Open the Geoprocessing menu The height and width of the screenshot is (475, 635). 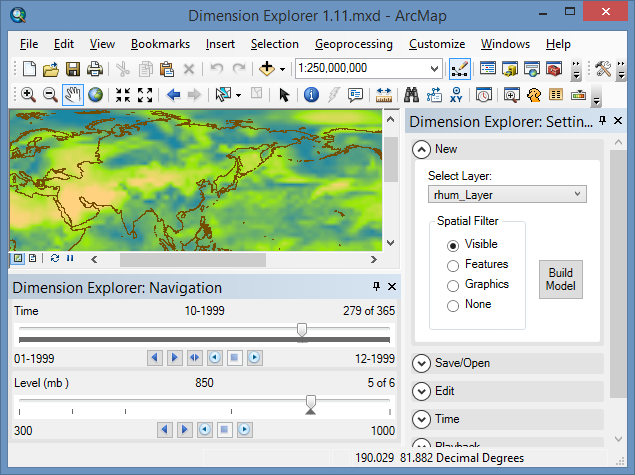[x=354, y=44]
